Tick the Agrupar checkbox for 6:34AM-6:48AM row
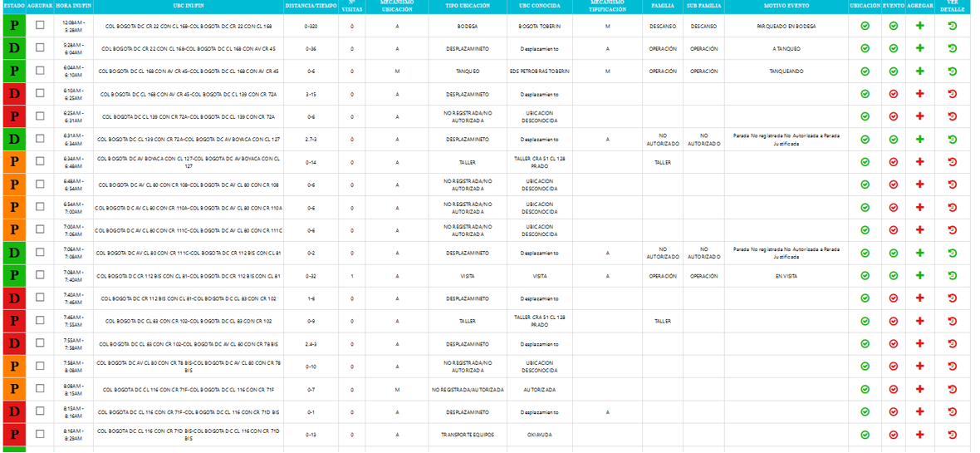Screen dimensions: 980x453 (x=40, y=161)
